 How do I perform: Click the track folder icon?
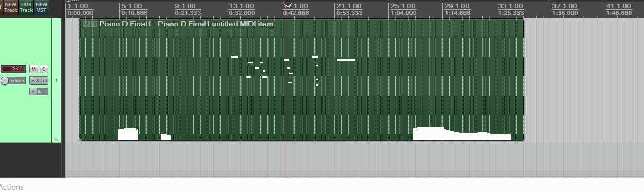pos(56,139)
